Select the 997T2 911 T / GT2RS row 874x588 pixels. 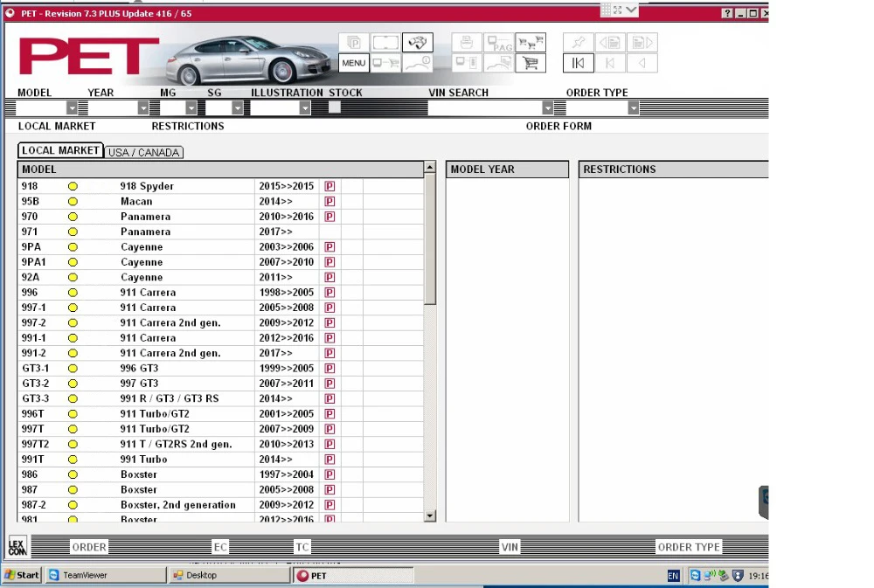coord(220,444)
